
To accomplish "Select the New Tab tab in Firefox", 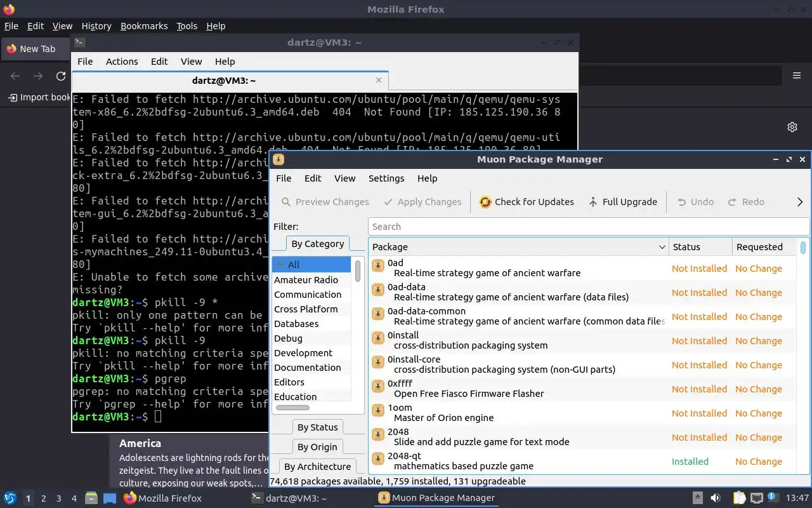I will pyautogui.click(x=36, y=49).
